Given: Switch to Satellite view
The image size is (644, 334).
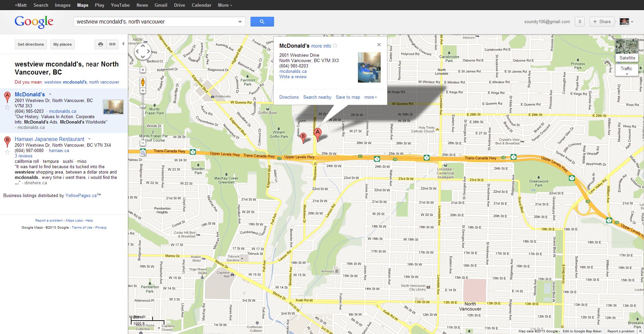Looking at the screenshot, I should coord(627,50).
